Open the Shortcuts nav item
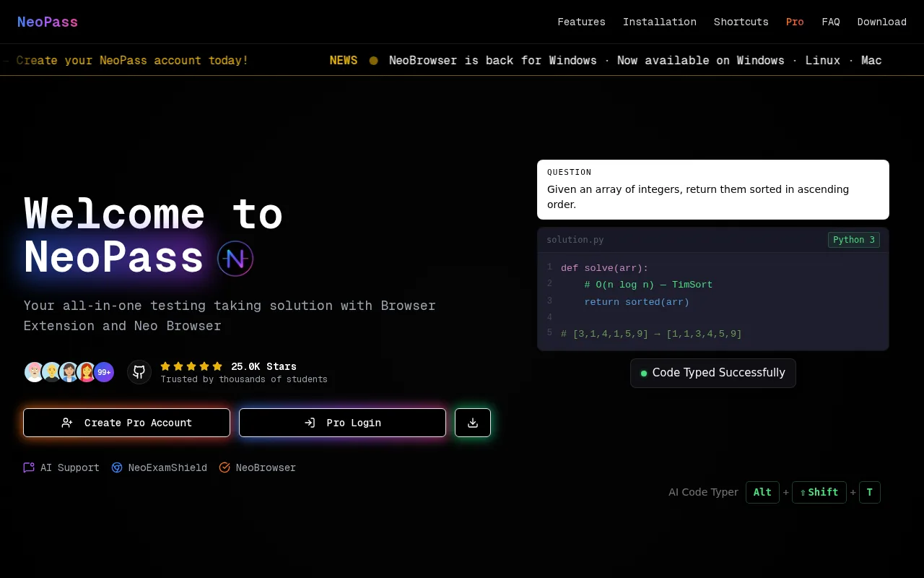This screenshot has width=924, height=578. pos(741,22)
